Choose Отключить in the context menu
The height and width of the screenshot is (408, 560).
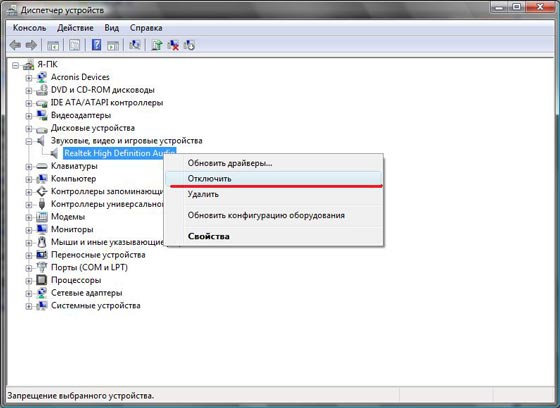point(274,178)
